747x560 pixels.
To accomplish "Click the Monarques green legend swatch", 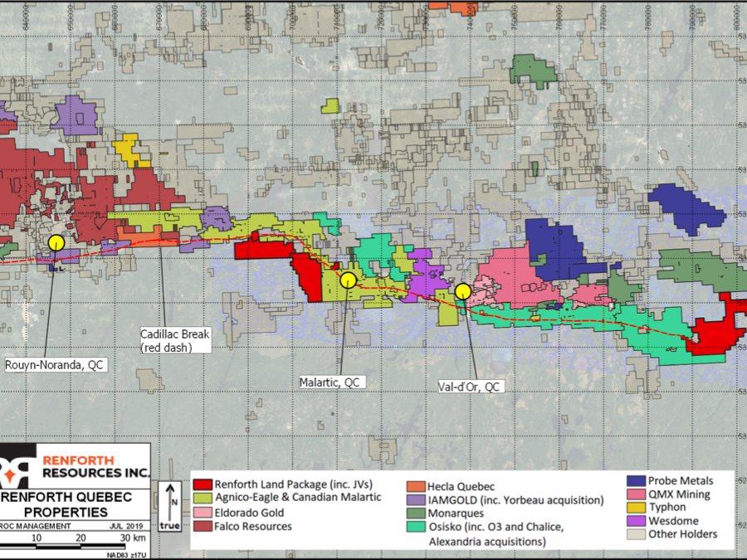I will 416,514.
